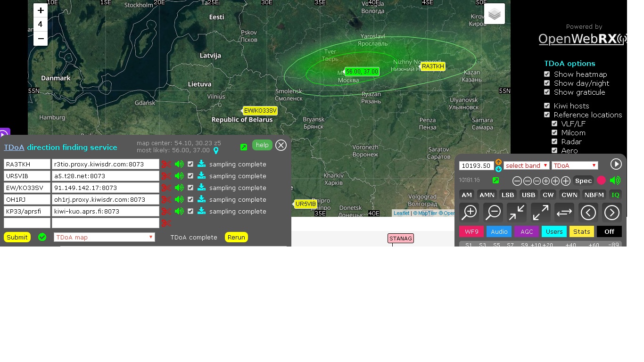644x362 pixels.
Task: Uncheck the EW/KO33SV row checkbox
Action: 190,188
